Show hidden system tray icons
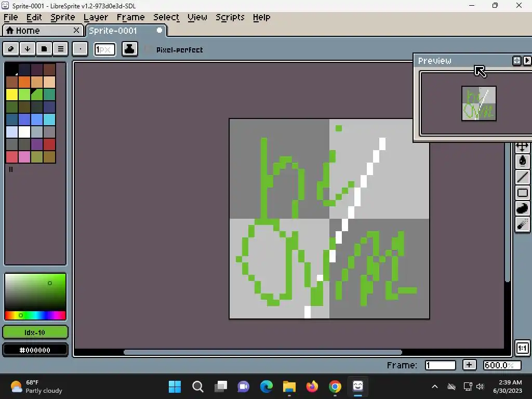The height and width of the screenshot is (399, 532). pos(435,387)
